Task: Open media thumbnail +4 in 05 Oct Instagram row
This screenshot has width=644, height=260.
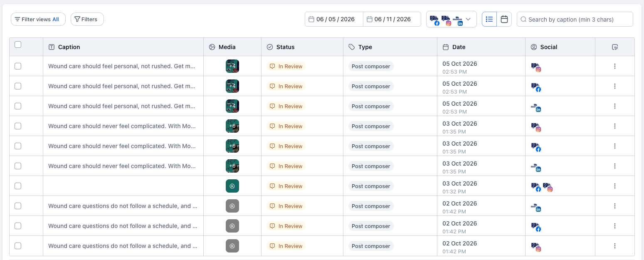Action: (x=232, y=66)
